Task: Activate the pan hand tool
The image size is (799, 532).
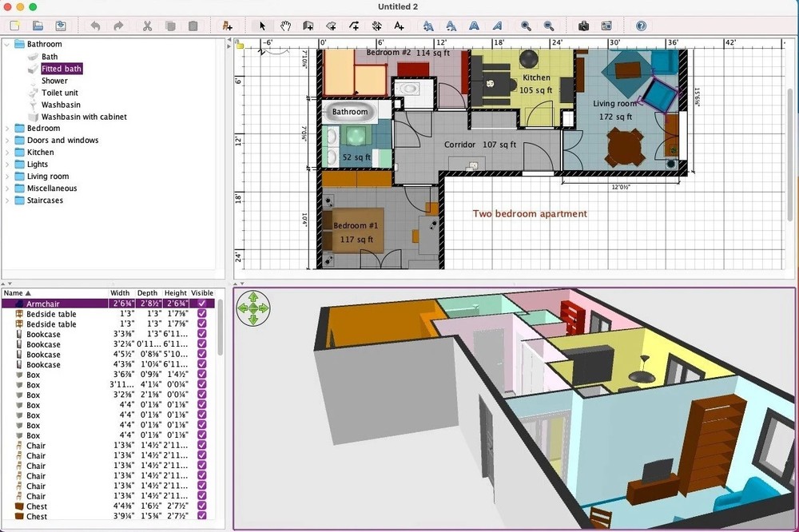Action: point(285,26)
